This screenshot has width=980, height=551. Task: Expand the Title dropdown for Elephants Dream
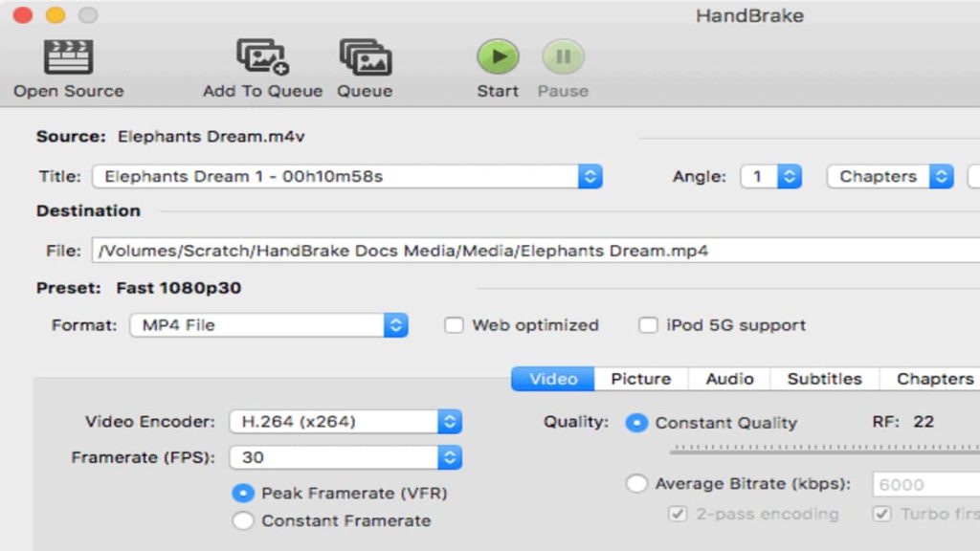click(x=346, y=176)
